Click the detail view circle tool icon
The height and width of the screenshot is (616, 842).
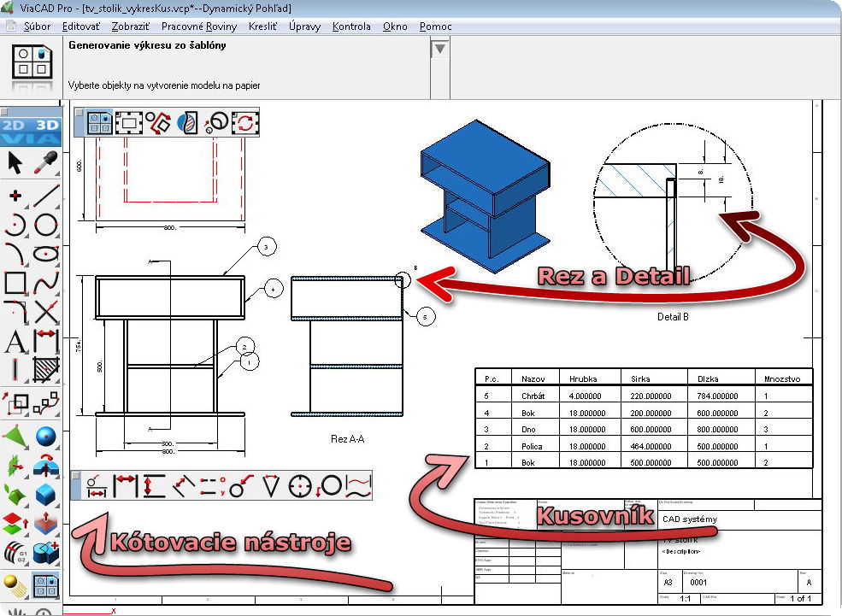tap(216, 123)
